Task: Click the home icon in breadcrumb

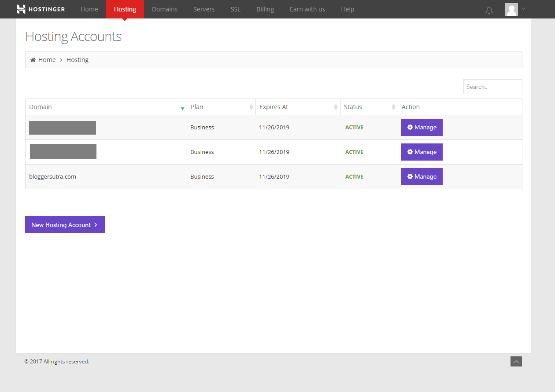Action: pos(33,60)
